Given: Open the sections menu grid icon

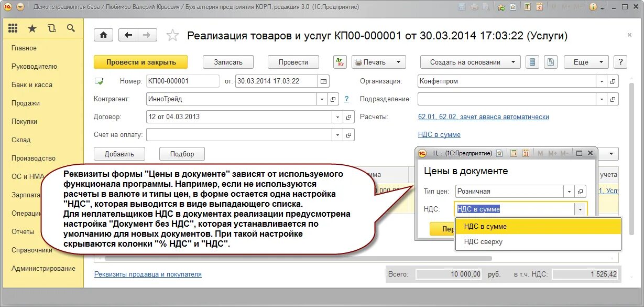Looking at the screenshot, I should tap(13, 28).
